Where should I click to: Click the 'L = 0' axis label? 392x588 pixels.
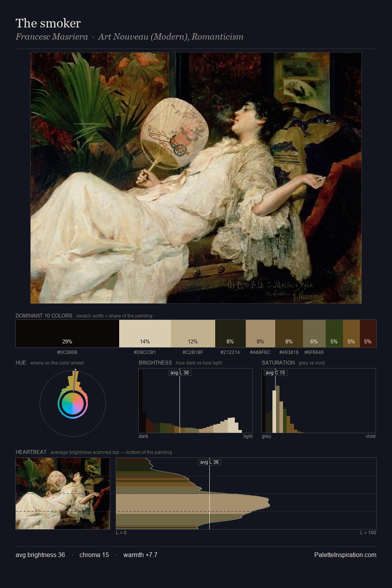pos(121,533)
